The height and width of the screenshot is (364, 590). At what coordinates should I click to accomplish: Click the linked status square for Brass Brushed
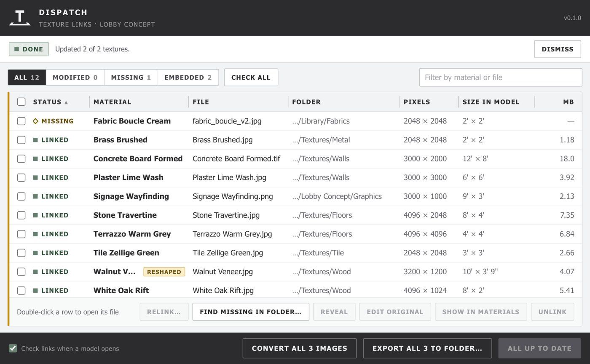click(x=35, y=140)
